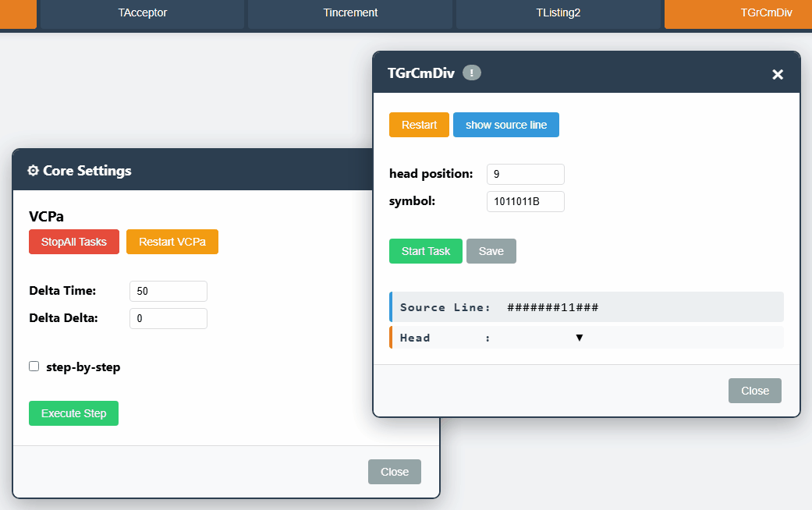Focus the symbol input field
Image resolution: width=812 pixels, height=510 pixels.
(x=526, y=201)
